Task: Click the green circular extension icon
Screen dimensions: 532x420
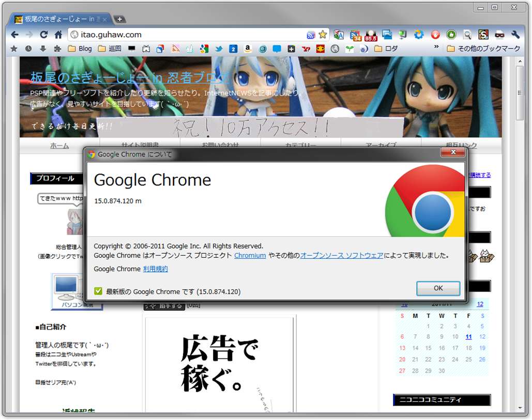Action: pos(451,35)
